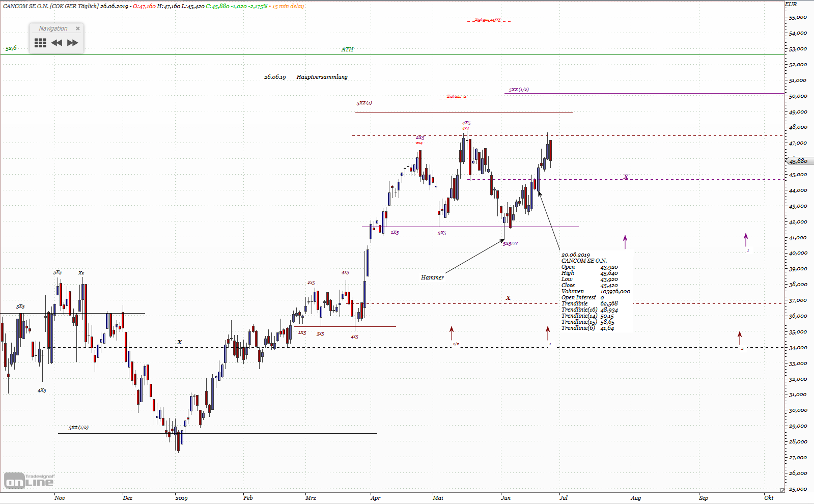Screen dimensions: 814x504
Task: Click the purple 5X5??? label
Action: [510, 243]
